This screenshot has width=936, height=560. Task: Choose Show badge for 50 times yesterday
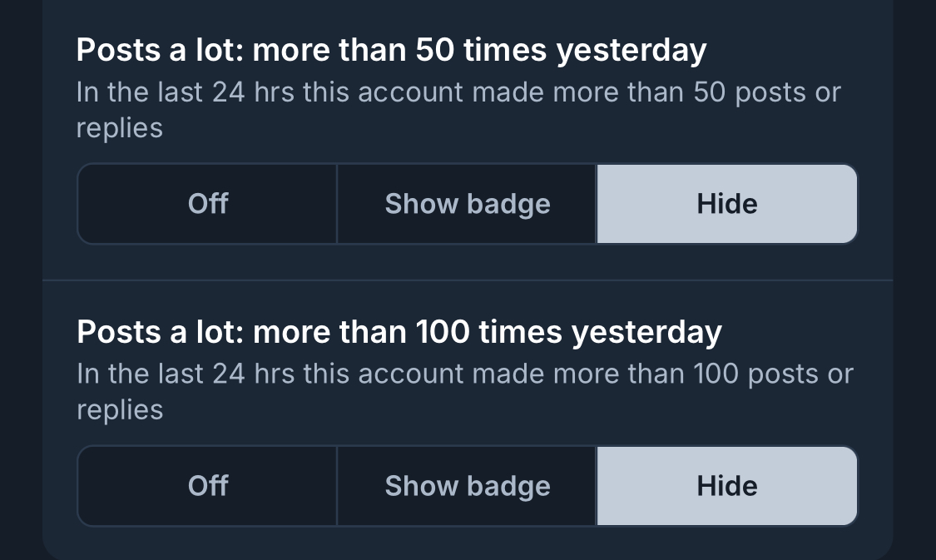click(x=467, y=204)
